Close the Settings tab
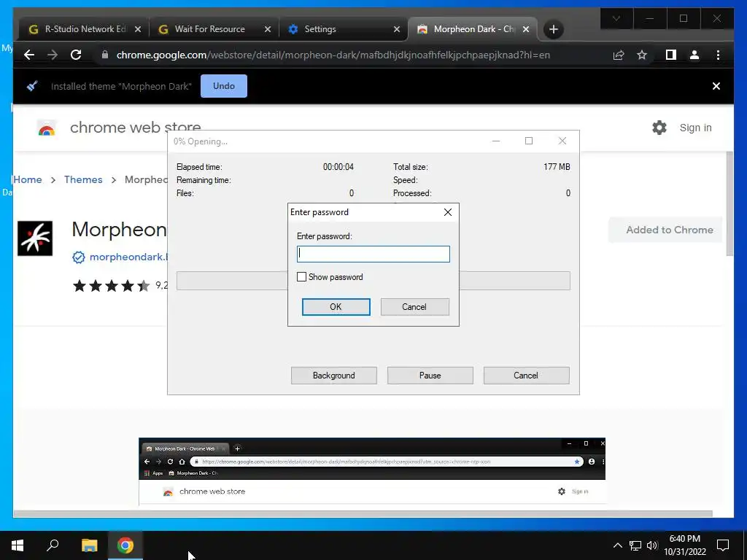Image resolution: width=747 pixels, height=560 pixels. [x=397, y=29]
